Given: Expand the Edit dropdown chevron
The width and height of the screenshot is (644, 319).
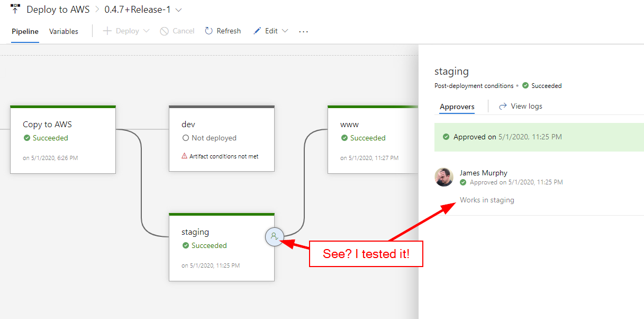Looking at the screenshot, I should 285,31.
